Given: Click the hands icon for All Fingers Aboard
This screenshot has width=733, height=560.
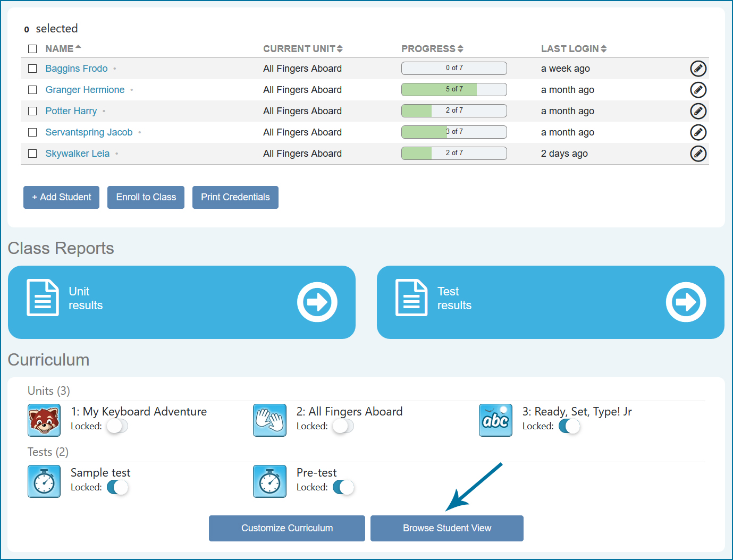Looking at the screenshot, I should click(x=269, y=420).
